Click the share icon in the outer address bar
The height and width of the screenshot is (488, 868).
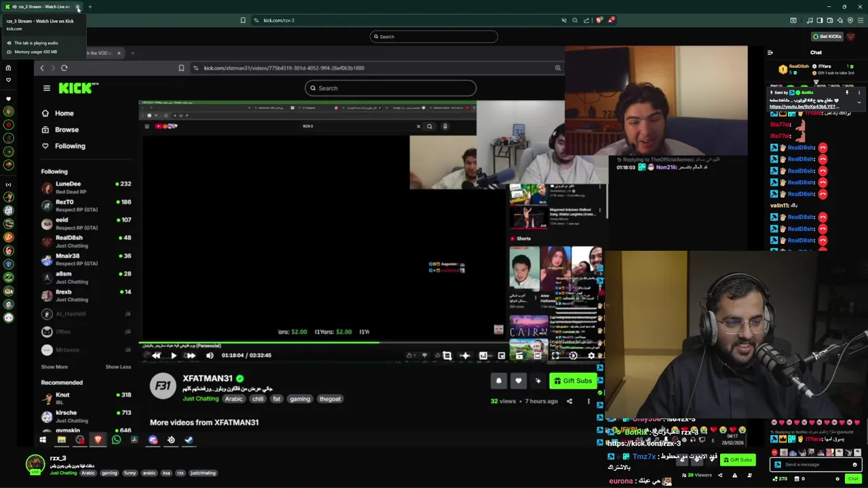(x=587, y=20)
